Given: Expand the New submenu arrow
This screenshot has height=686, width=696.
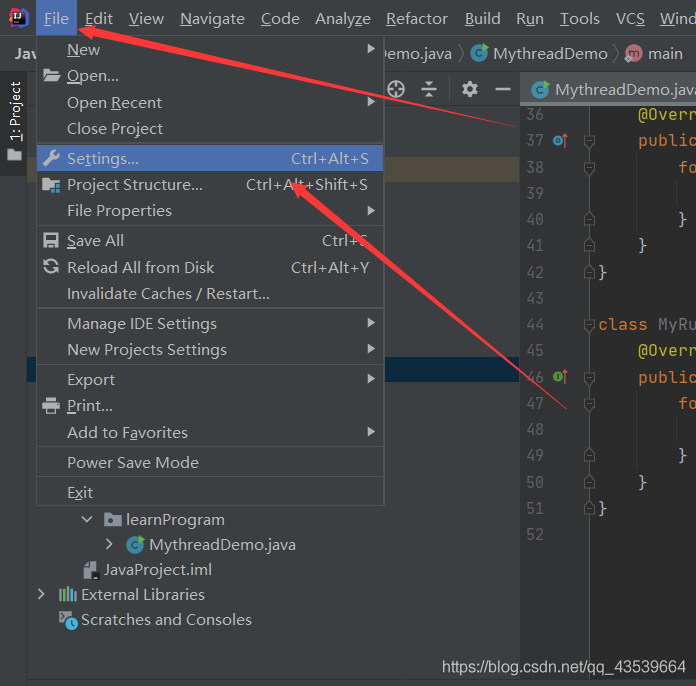Looking at the screenshot, I should click(x=371, y=49).
